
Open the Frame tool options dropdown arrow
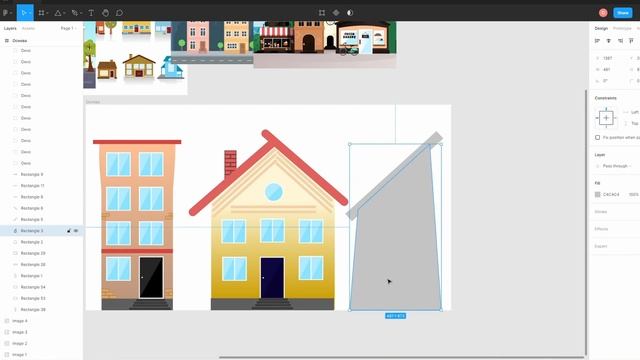[47, 13]
